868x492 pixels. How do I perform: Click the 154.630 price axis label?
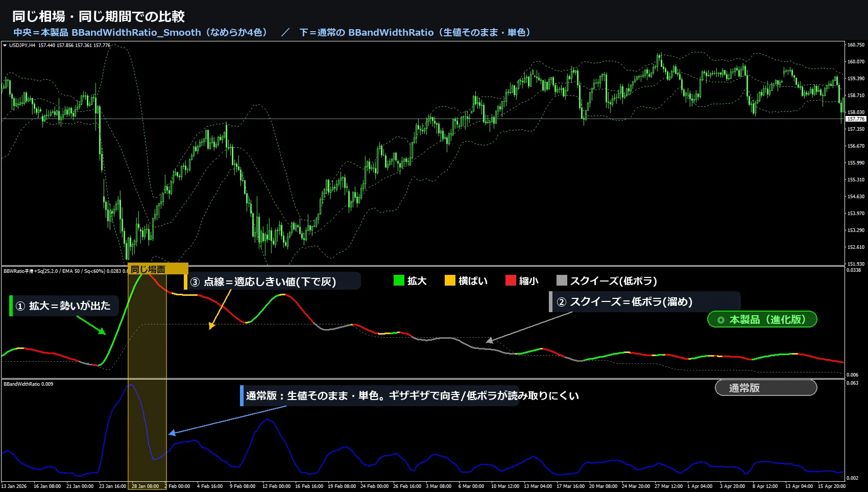[x=856, y=197]
